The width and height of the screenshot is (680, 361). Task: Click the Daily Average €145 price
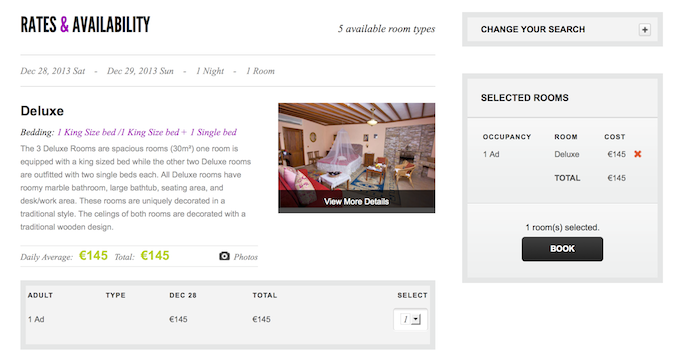point(93,256)
